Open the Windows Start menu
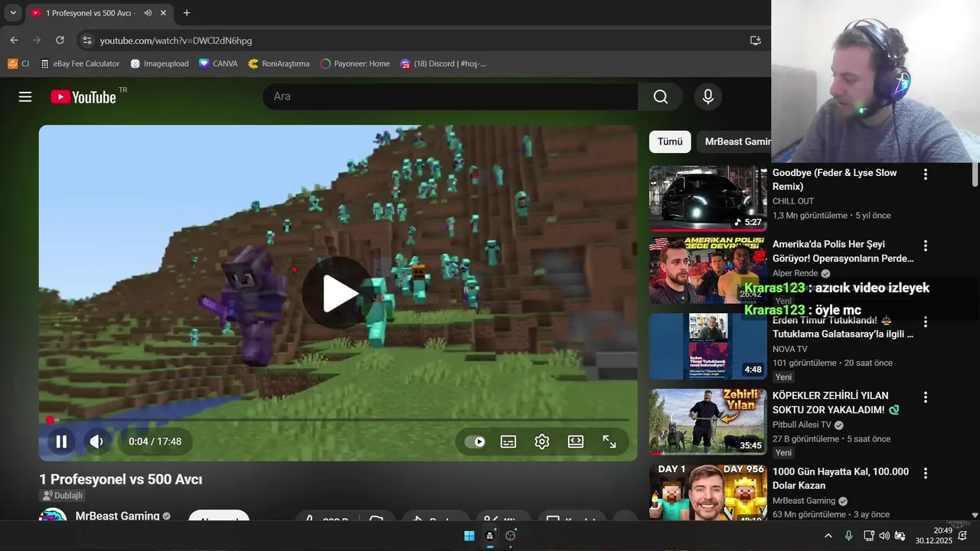Screen dimensions: 980x551 pyautogui.click(x=469, y=536)
